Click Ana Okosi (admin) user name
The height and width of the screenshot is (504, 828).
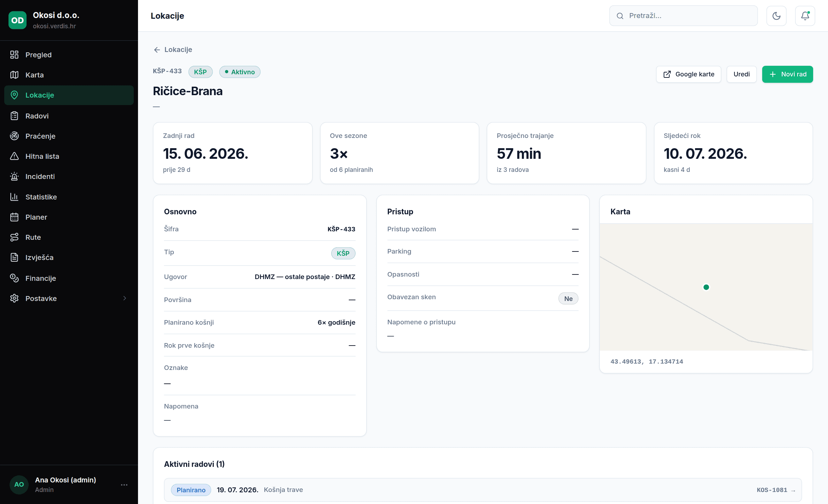[65, 480]
